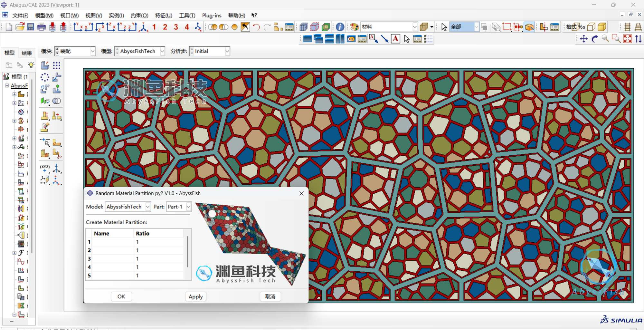644x330 pixels.
Task: Undo the last action
Action: click(256, 27)
